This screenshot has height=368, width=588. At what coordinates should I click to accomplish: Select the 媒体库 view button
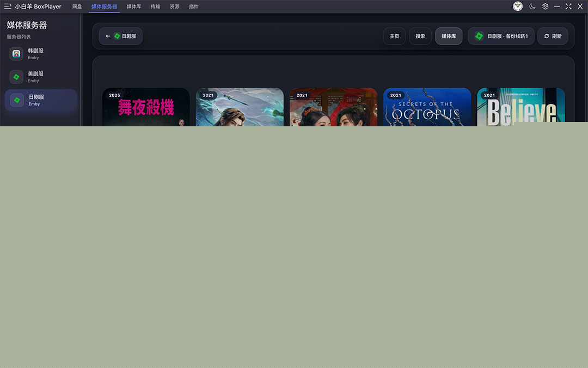click(x=449, y=36)
